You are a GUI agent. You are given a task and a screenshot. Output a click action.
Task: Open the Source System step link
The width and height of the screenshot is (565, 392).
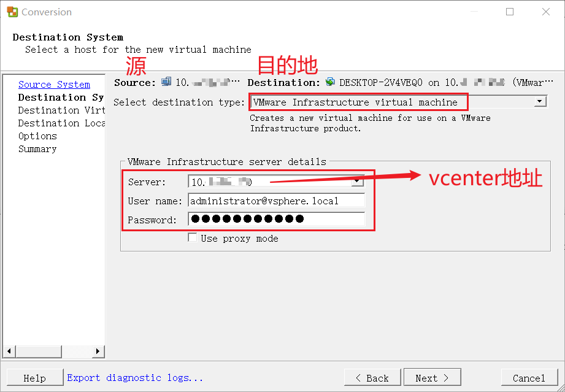[x=54, y=84]
